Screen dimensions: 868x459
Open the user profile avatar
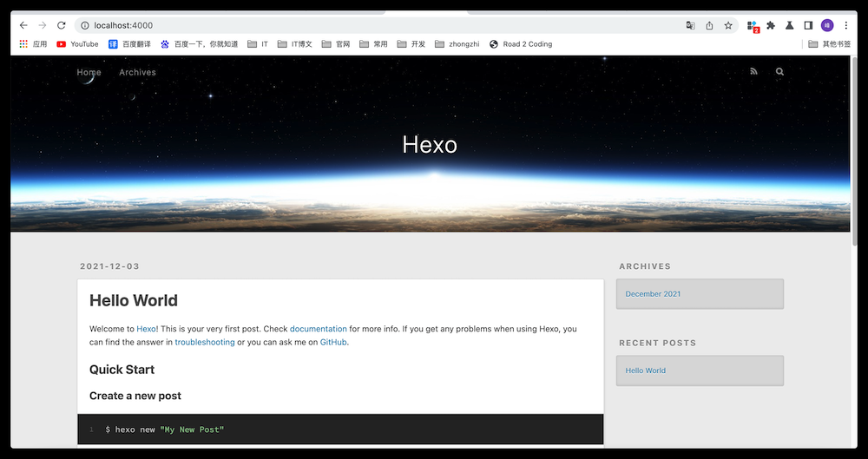click(827, 25)
